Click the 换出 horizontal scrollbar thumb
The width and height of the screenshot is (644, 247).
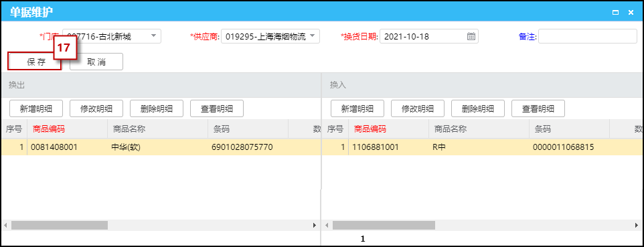(60, 225)
